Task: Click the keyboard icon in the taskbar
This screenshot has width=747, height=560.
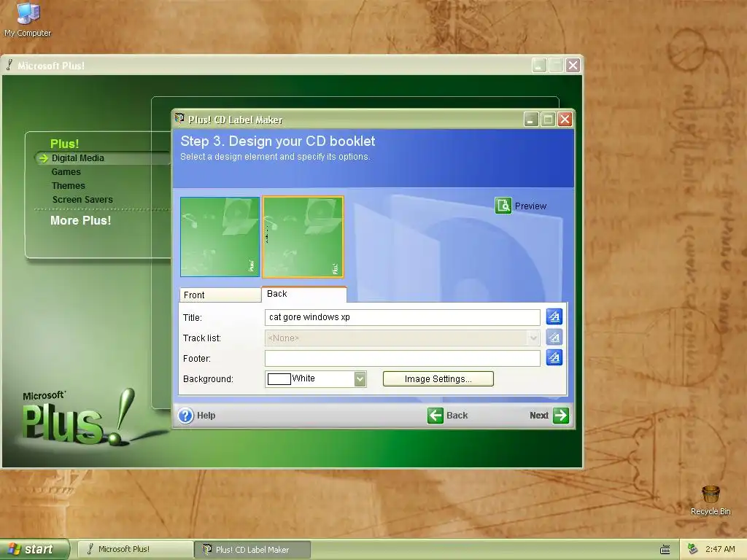Action: (x=665, y=550)
